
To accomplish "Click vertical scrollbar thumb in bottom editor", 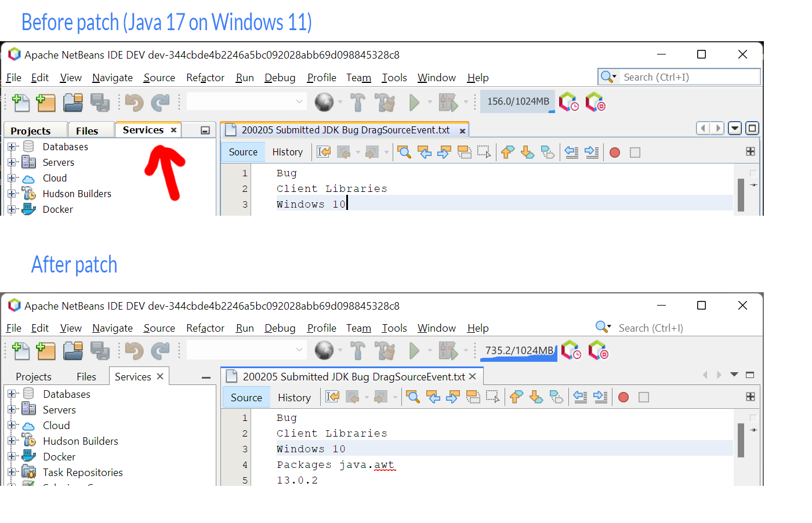I will point(741,441).
